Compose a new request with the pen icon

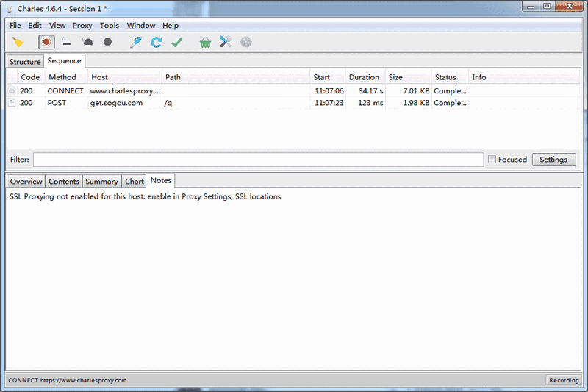point(135,43)
